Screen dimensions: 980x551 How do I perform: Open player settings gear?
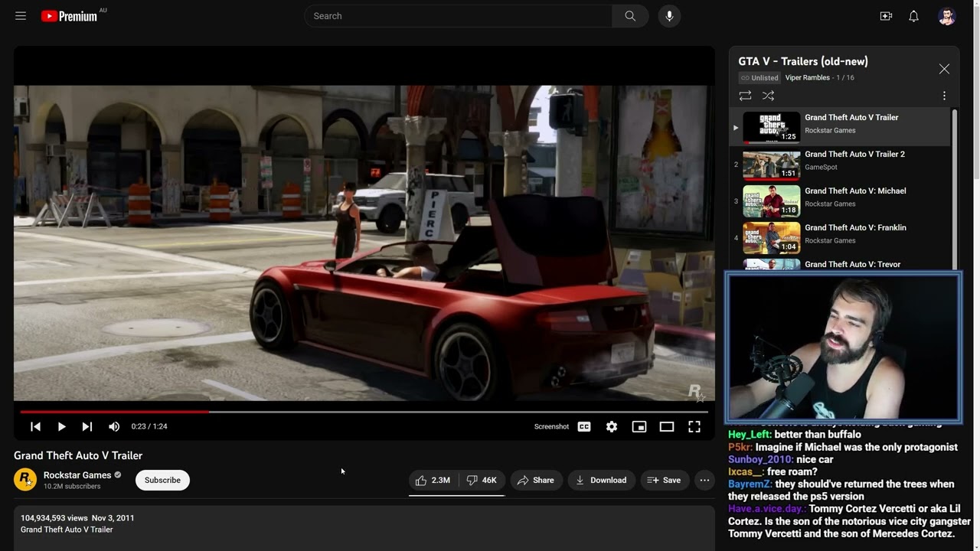coord(612,426)
